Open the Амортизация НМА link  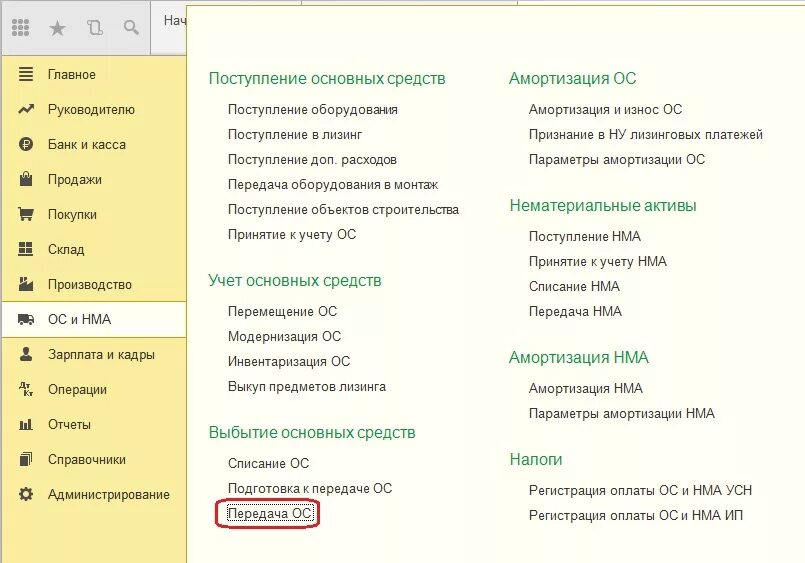[586, 389]
